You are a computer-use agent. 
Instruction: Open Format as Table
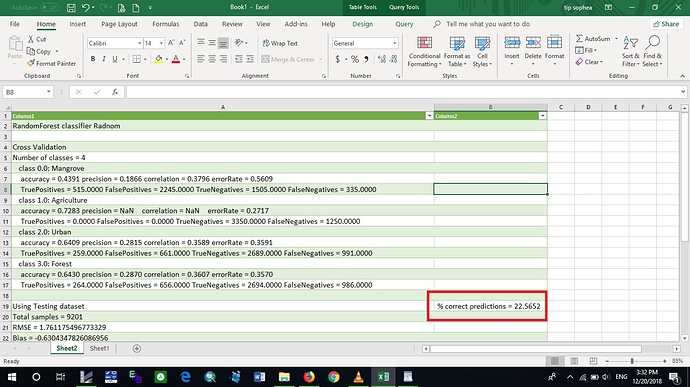[457, 52]
